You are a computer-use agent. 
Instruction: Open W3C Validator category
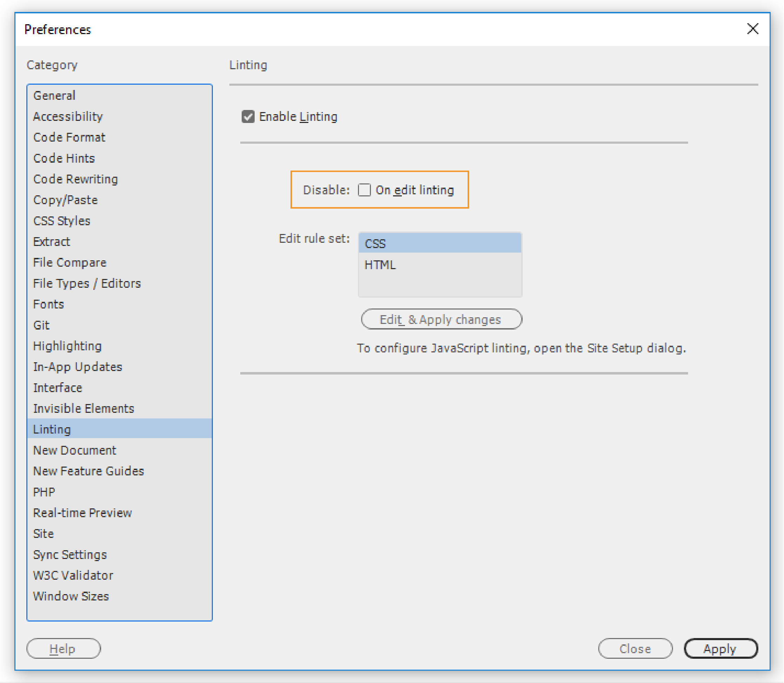point(73,575)
